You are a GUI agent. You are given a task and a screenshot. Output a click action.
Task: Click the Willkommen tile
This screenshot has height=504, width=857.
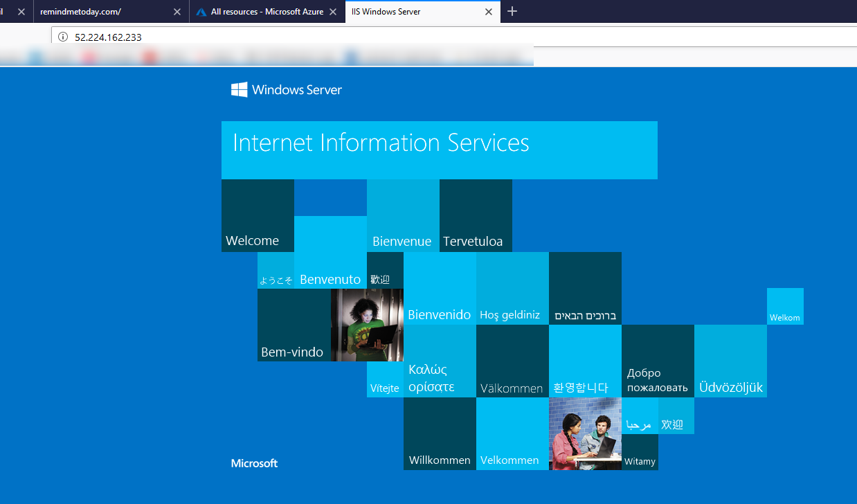click(x=440, y=433)
